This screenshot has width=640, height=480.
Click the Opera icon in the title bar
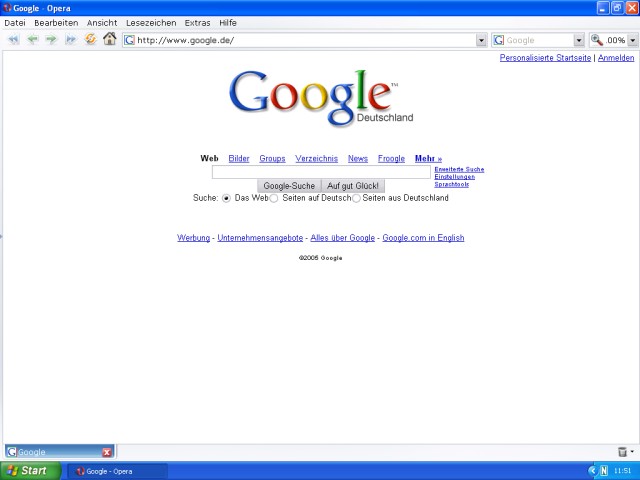pyautogui.click(x=7, y=8)
